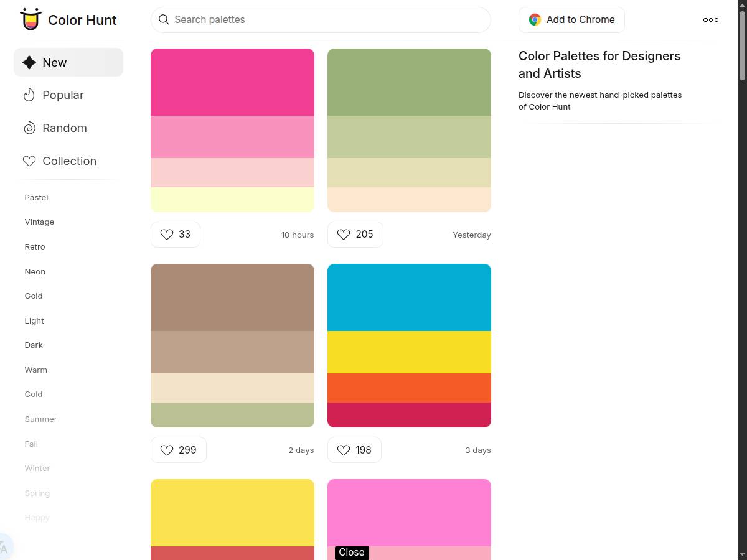Click the Chrome logo icon

pyautogui.click(x=534, y=19)
